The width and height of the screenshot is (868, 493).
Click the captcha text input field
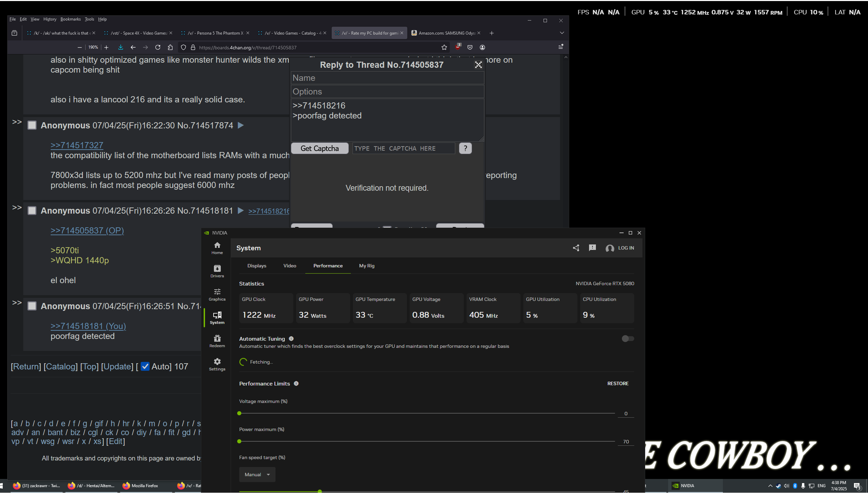click(404, 148)
